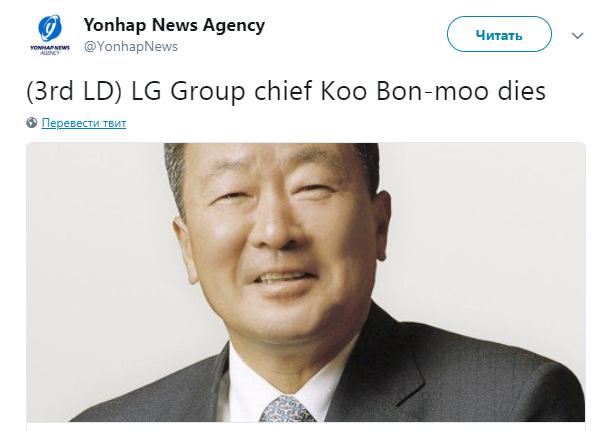Open the tweet menu via the down arrow
Viewport: 611px width, 431px height.
[577, 35]
